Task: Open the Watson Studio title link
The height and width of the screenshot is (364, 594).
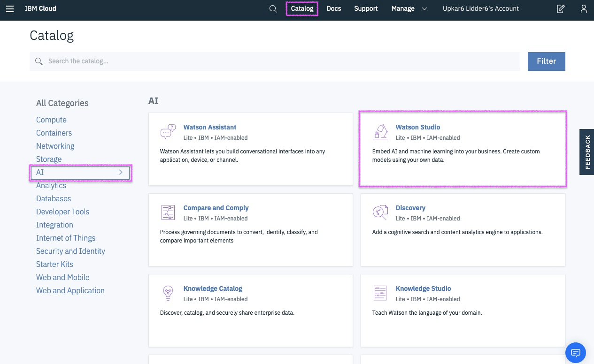Action: [418, 127]
